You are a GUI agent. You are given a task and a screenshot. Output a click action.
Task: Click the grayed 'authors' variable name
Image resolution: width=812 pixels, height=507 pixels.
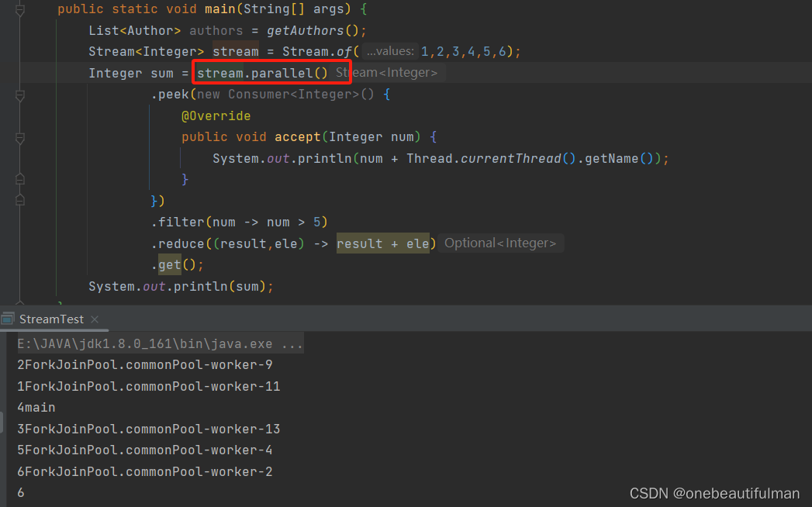click(216, 30)
